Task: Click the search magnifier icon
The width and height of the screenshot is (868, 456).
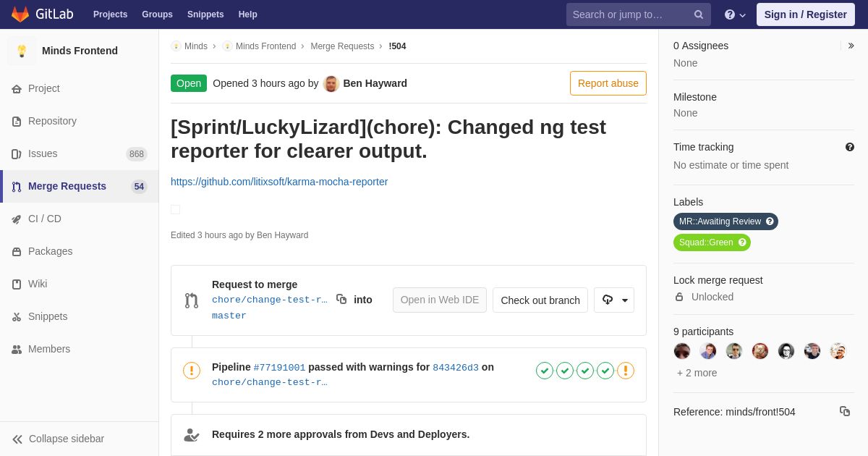Action: click(x=698, y=14)
